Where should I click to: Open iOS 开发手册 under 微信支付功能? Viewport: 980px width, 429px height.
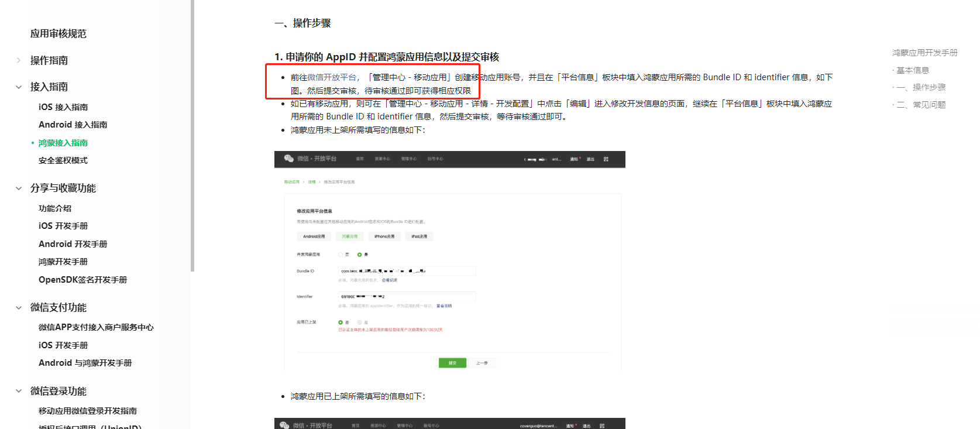pos(63,345)
